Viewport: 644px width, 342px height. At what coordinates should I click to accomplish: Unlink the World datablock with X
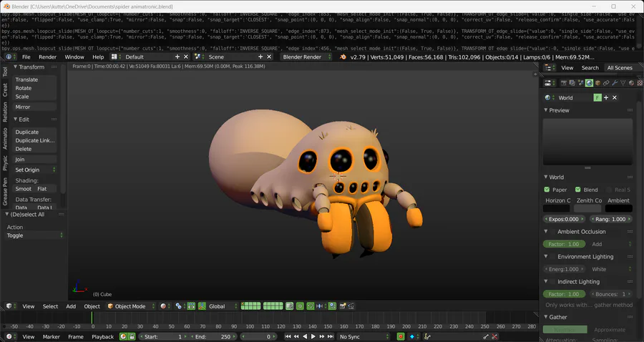(x=615, y=98)
